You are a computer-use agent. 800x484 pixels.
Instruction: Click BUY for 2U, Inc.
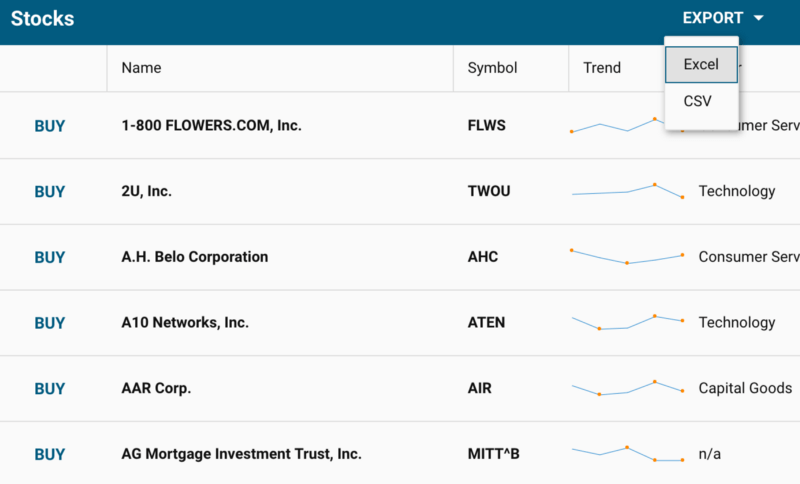(49, 192)
